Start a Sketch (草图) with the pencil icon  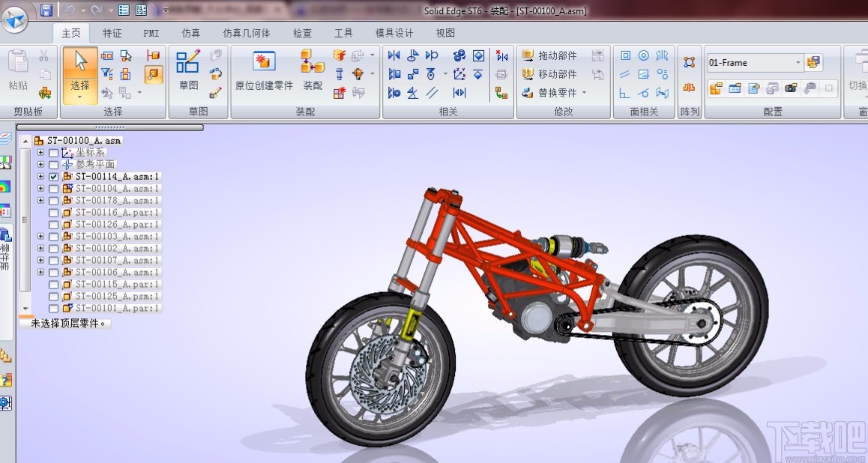(188, 70)
